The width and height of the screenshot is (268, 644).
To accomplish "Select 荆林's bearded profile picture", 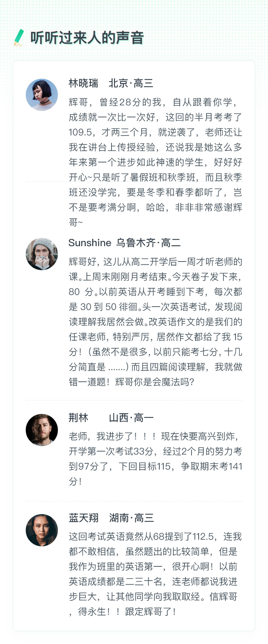I will 42,430.
